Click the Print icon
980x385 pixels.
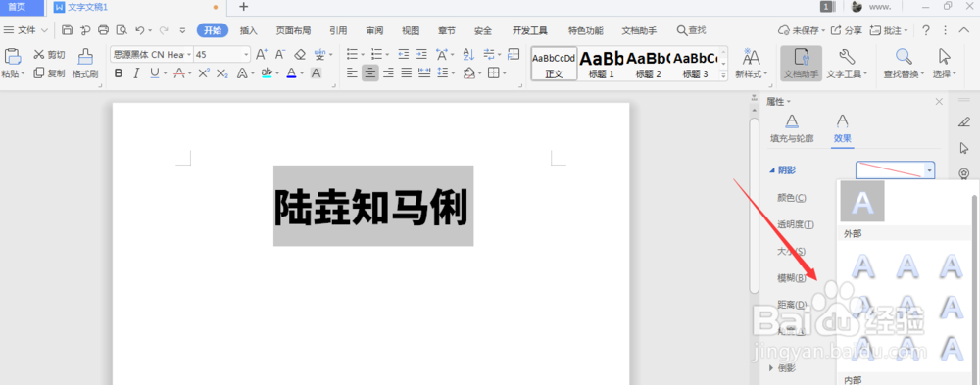tap(103, 30)
